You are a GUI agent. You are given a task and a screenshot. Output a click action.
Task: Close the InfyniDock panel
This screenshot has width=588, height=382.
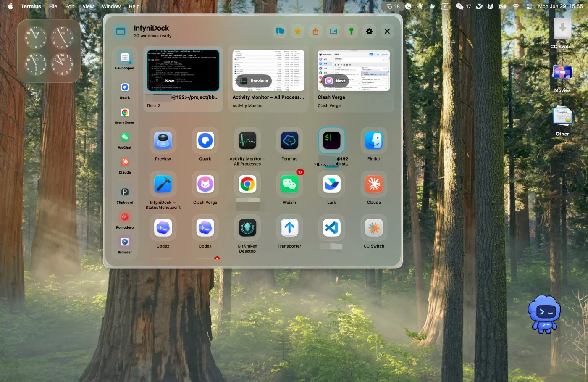tap(387, 31)
